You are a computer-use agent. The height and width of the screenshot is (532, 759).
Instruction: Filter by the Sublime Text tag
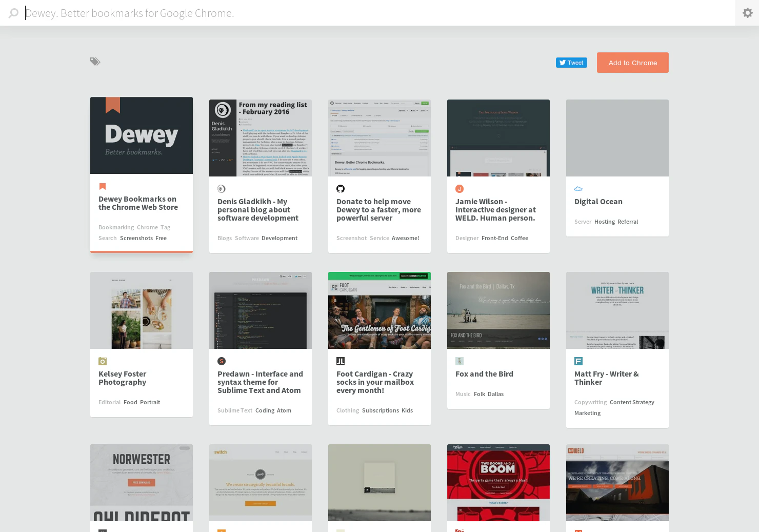[235, 410]
